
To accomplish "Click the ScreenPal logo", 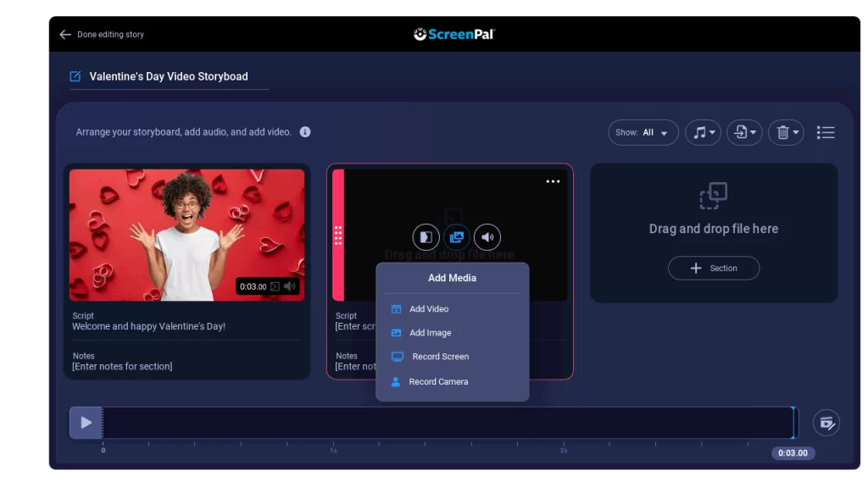I will click(454, 34).
